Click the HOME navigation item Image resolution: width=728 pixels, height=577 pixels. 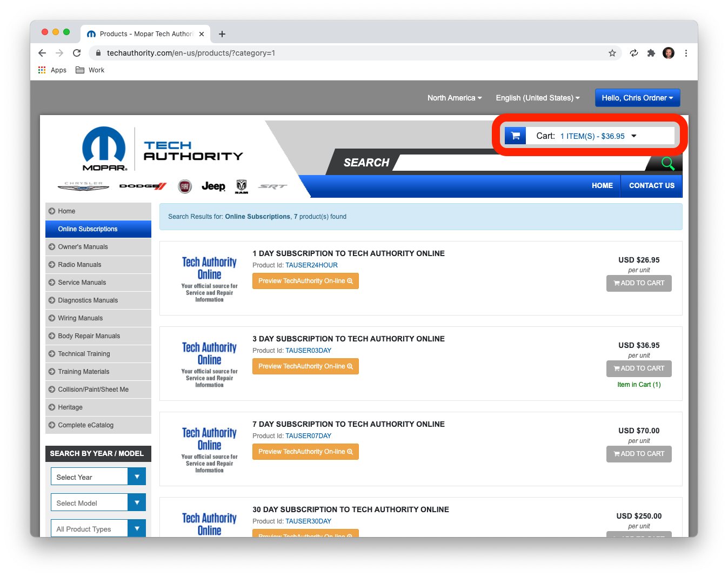point(602,185)
